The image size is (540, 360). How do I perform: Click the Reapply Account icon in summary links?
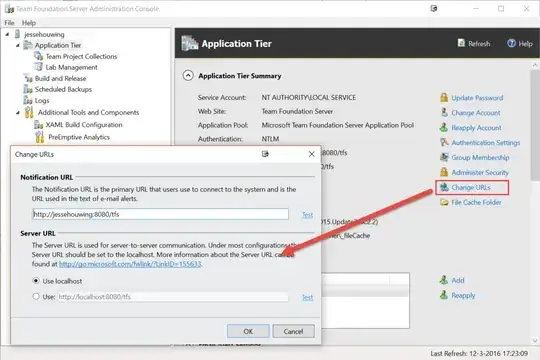coord(444,127)
